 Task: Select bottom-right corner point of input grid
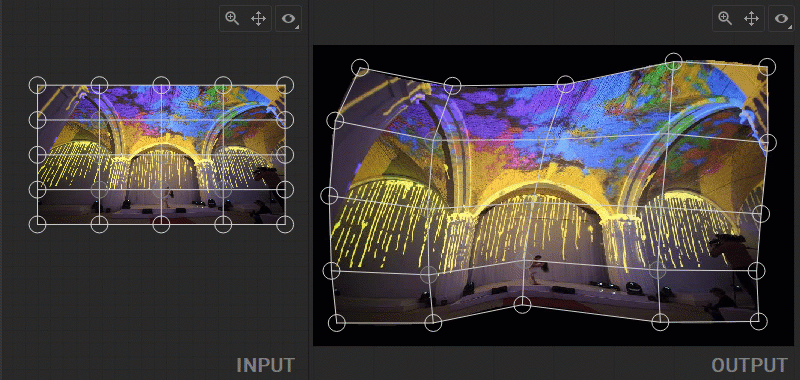tap(285, 224)
